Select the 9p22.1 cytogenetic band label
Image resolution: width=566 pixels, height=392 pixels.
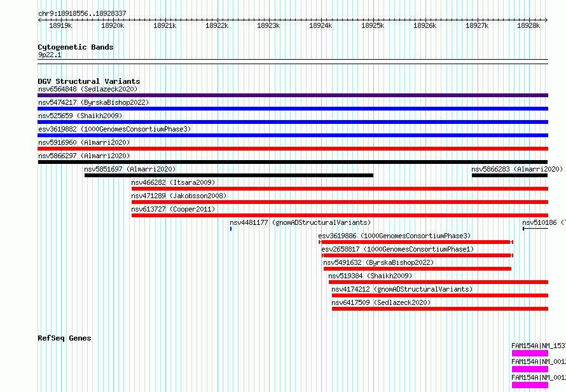50,55
